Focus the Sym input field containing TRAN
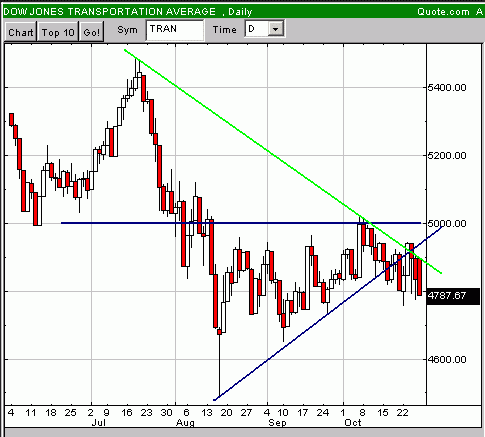 click(175, 30)
